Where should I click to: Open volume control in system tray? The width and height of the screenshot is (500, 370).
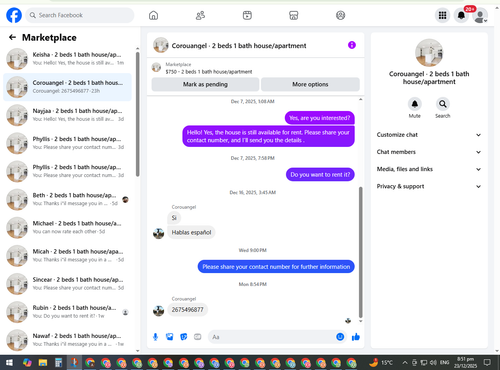pos(433,362)
